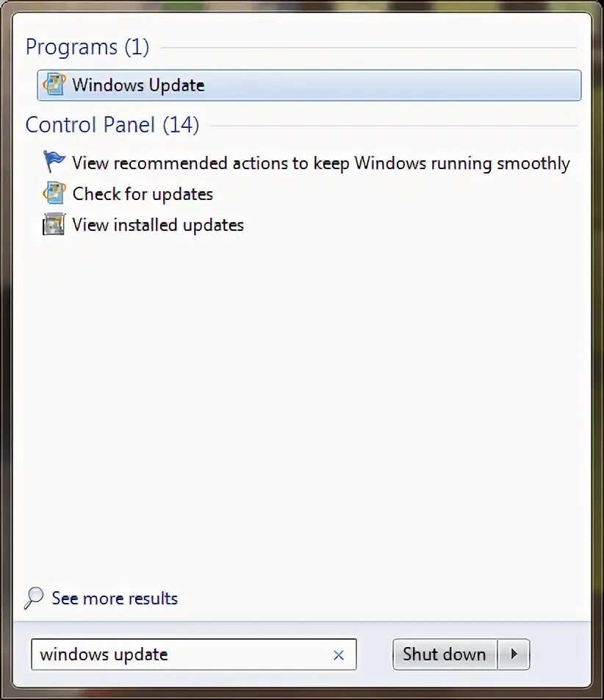The height and width of the screenshot is (700, 604).
Task: Click the Programs (1) group header
Action: pyautogui.click(x=87, y=47)
